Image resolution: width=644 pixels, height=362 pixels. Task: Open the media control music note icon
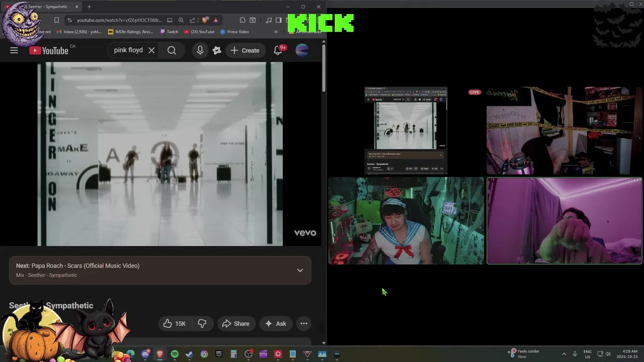coord(269,20)
